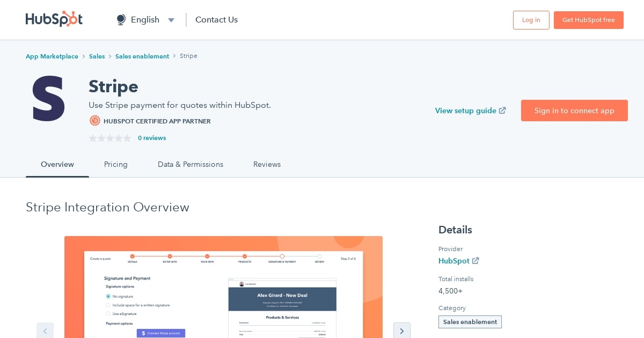Screen dimensions: 644x338
Task: Click Get HubSpot free button
Action: click(589, 20)
